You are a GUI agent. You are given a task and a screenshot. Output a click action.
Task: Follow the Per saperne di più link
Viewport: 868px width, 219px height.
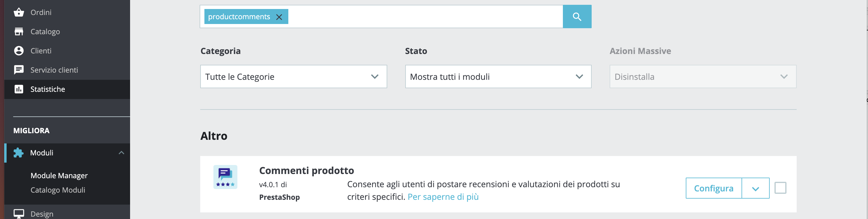pos(443,197)
